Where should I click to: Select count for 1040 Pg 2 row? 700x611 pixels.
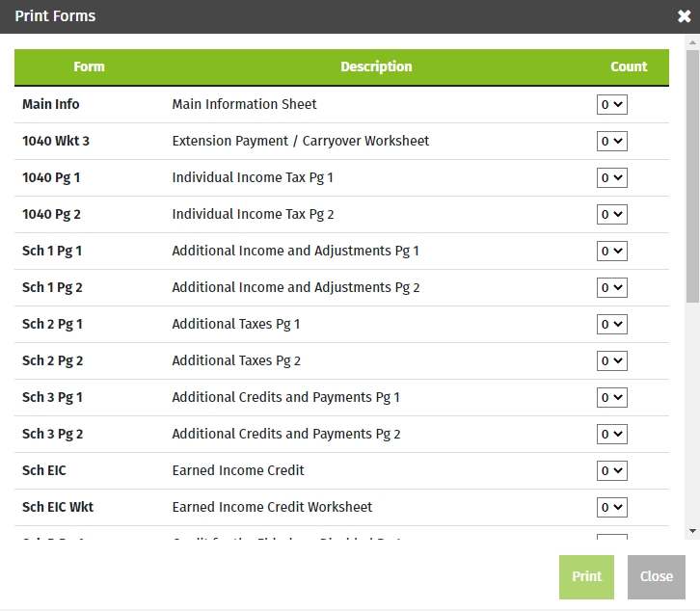(611, 214)
